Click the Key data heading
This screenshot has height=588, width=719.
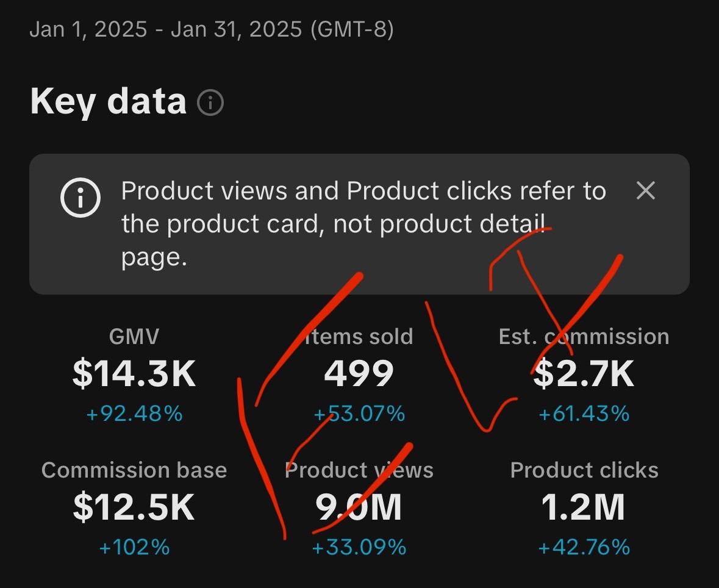tap(108, 102)
